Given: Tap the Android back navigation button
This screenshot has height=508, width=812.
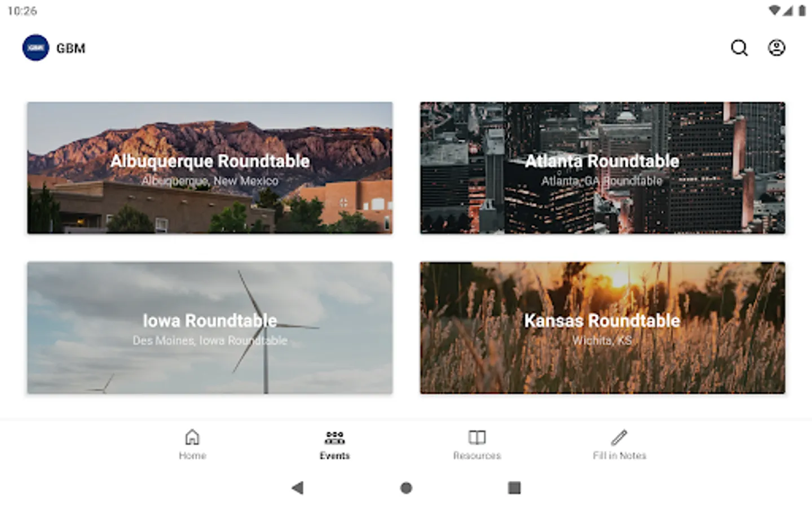Looking at the screenshot, I should [x=298, y=488].
